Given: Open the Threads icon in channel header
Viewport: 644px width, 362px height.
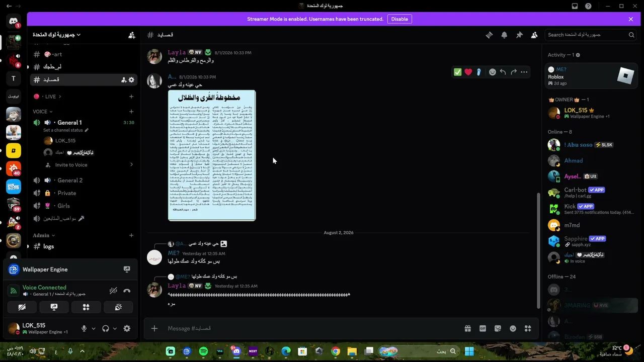Looking at the screenshot, I should click(489, 35).
